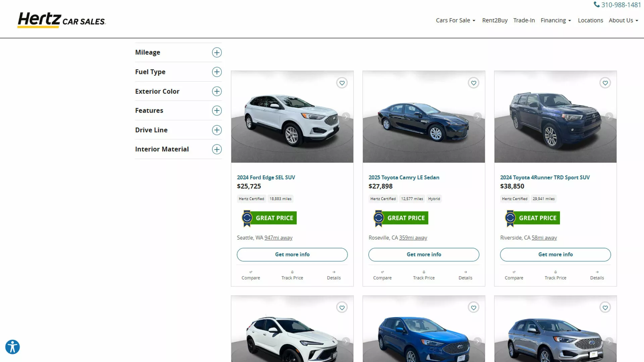Favorite the white Buick in second row
Image resolution: width=644 pixels, height=362 pixels.
tap(342, 307)
